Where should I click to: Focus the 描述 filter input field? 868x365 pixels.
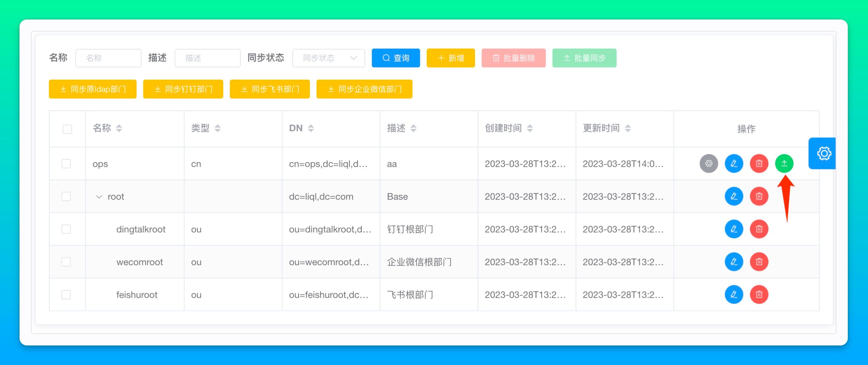[208, 58]
